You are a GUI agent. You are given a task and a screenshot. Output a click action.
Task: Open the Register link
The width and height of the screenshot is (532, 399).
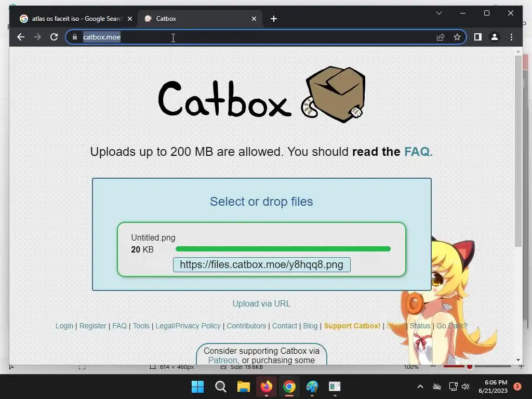[92, 326]
